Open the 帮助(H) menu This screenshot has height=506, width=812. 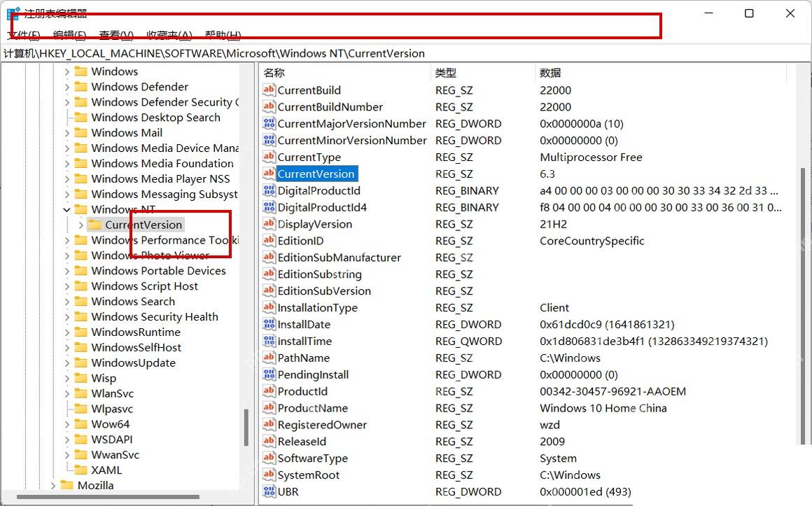pos(223,35)
